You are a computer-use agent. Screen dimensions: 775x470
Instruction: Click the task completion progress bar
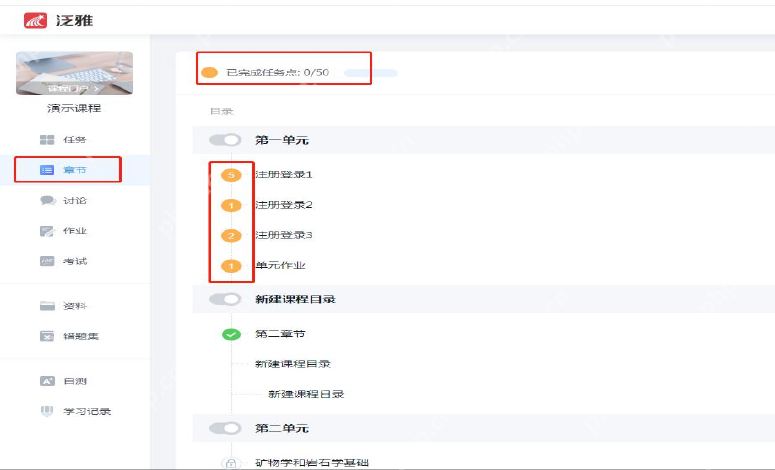(371, 73)
